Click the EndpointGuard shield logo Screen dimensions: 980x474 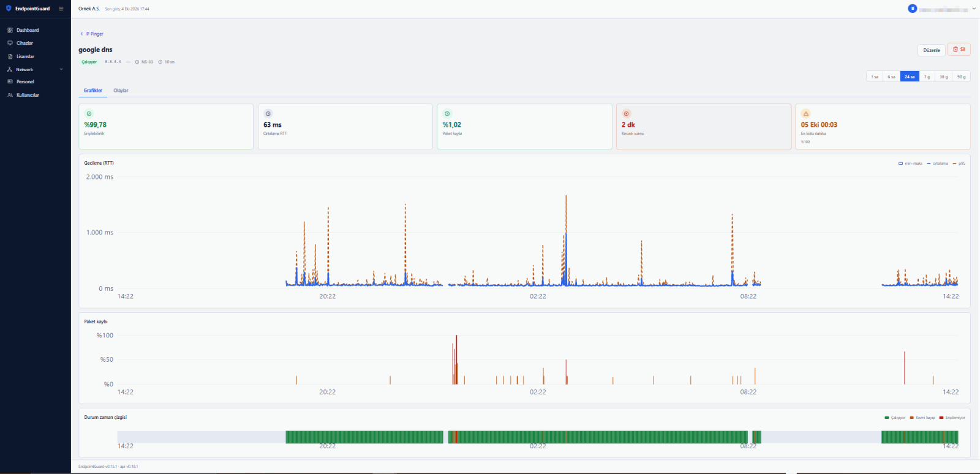pyautogui.click(x=9, y=9)
